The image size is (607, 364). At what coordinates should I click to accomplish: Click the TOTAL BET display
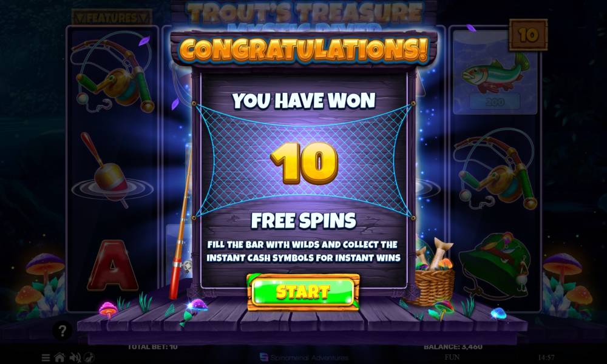point(152,346)
